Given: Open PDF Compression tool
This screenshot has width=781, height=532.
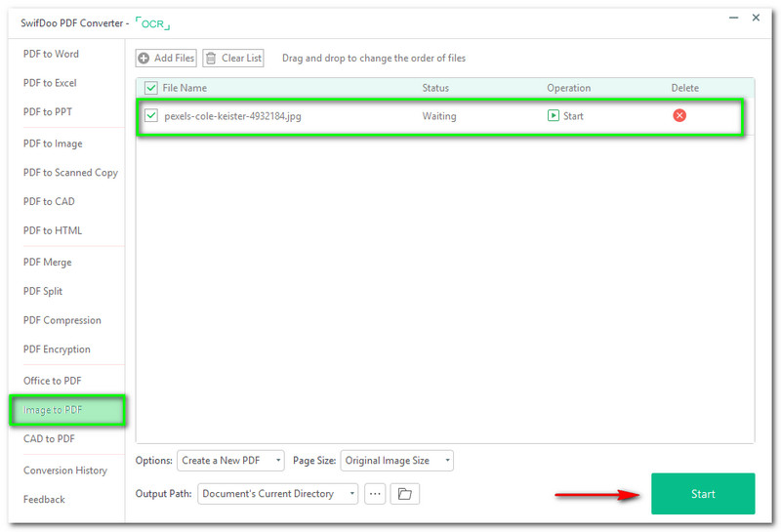Looking at the screenshot, I should tap(62, 320).
